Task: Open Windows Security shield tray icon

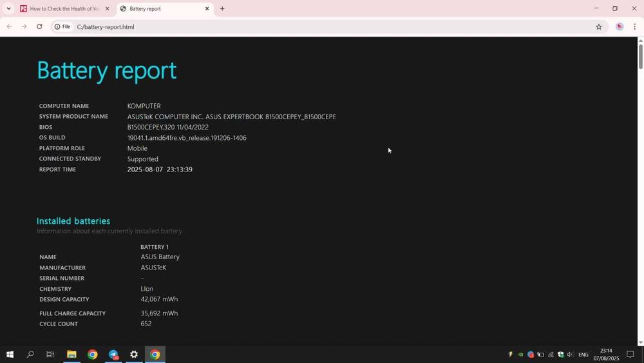Action: pyautogui.click(x=561, y=355)
